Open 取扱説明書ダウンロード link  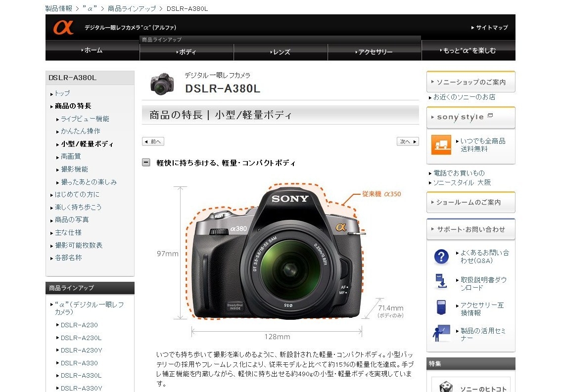pos(483,284)
